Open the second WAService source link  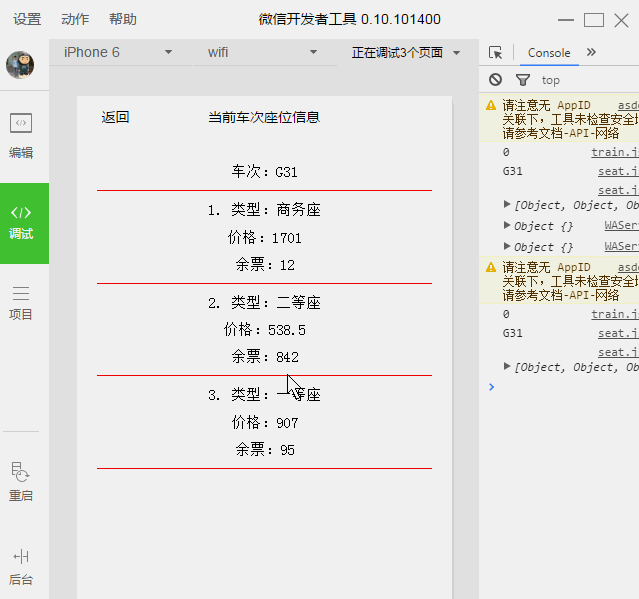click(621, 246)
